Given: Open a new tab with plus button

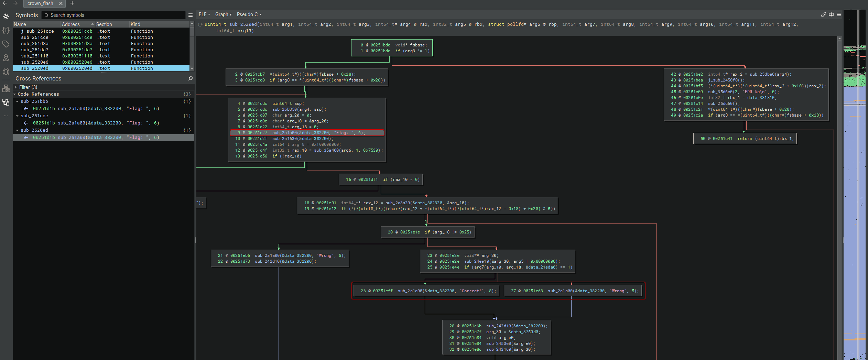Looking at the screenshot, I should [72, 3].
